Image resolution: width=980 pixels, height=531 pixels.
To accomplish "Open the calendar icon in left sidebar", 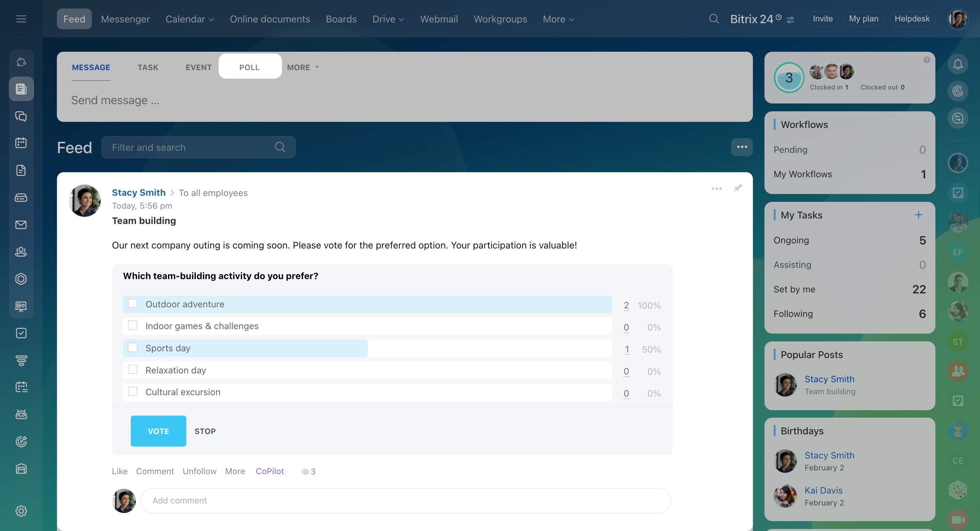I will (x=21, y=143).
